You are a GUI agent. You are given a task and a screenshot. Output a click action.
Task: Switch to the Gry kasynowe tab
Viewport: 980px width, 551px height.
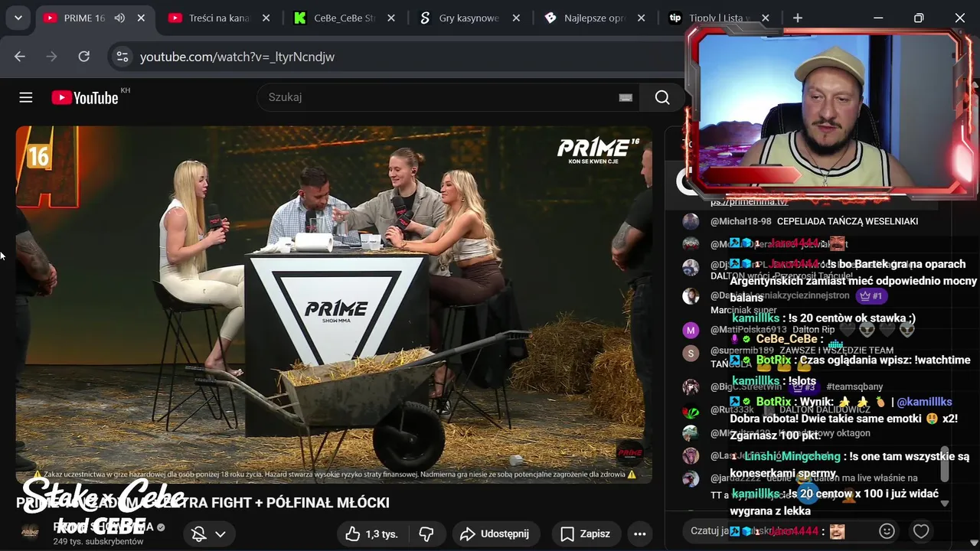point(469,18)
